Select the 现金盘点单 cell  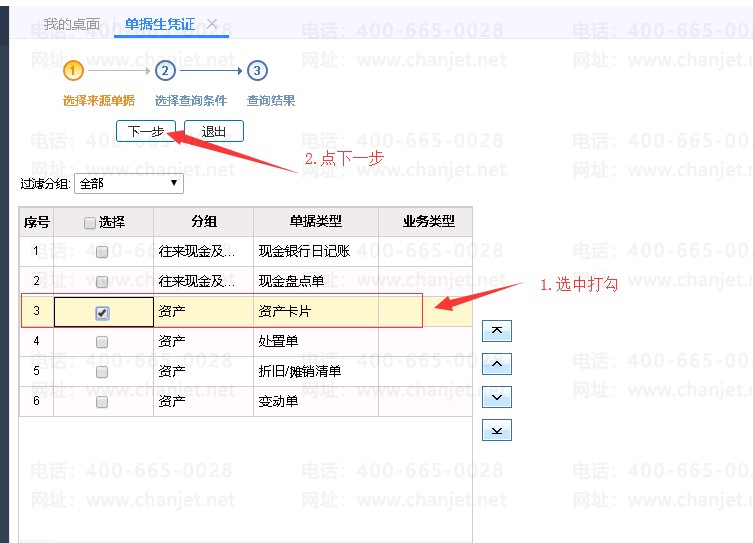point(316,281)
